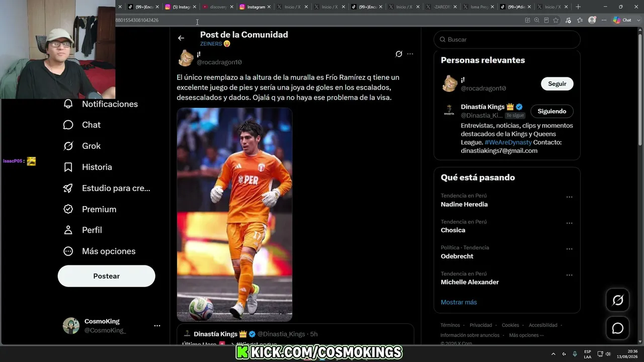Open the browser profile avatar icon
This screenshot has width=644, height=362.
coord(592,20)
